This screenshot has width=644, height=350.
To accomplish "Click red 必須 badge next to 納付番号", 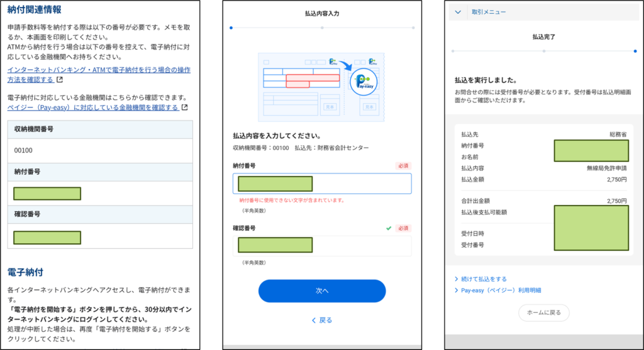I will (403, 166).
